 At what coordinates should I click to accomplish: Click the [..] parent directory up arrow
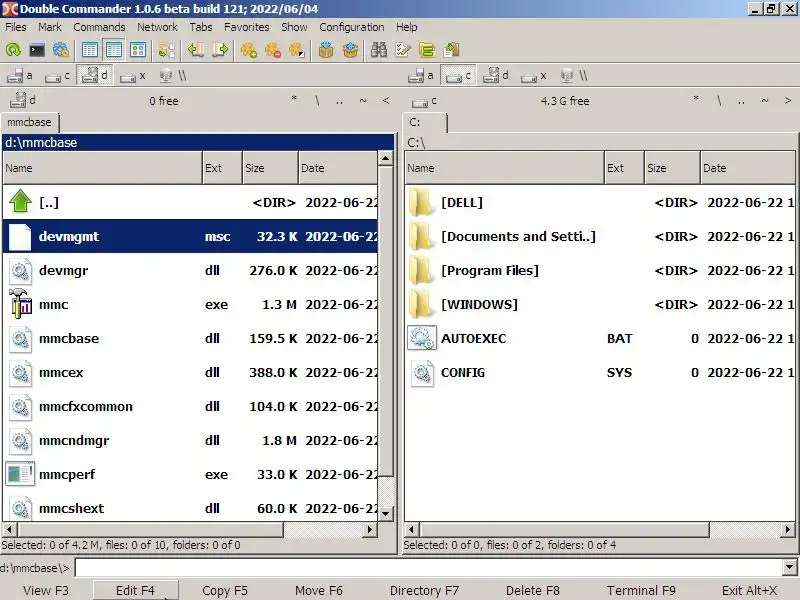(x=20, y=201)
